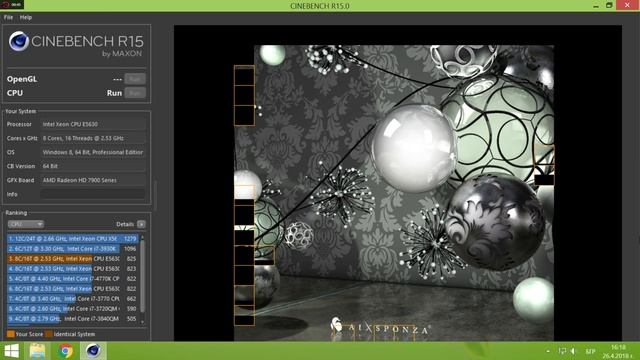The height and width of the screenshot is (360, 640).
Task: Click the keyboard language indicator
Action: [590, 351]
